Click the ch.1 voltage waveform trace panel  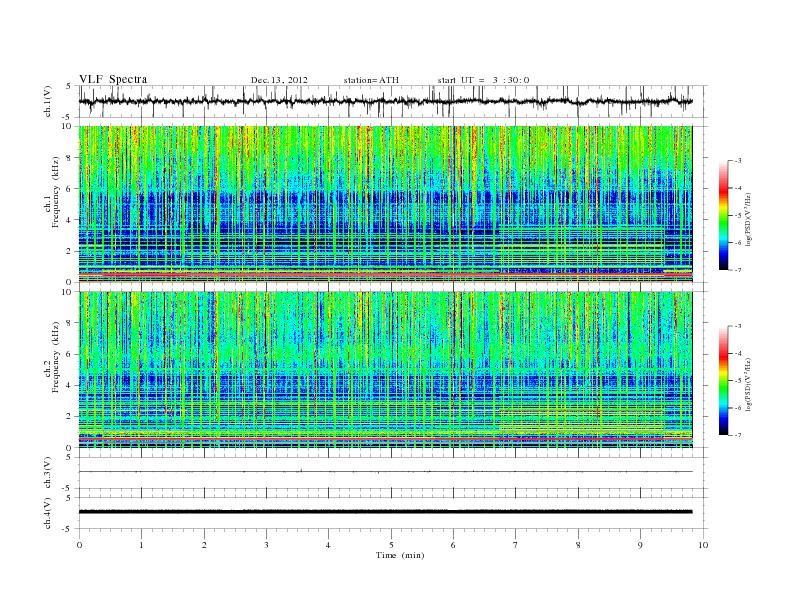pyautogui.click(x=393, y=101)
